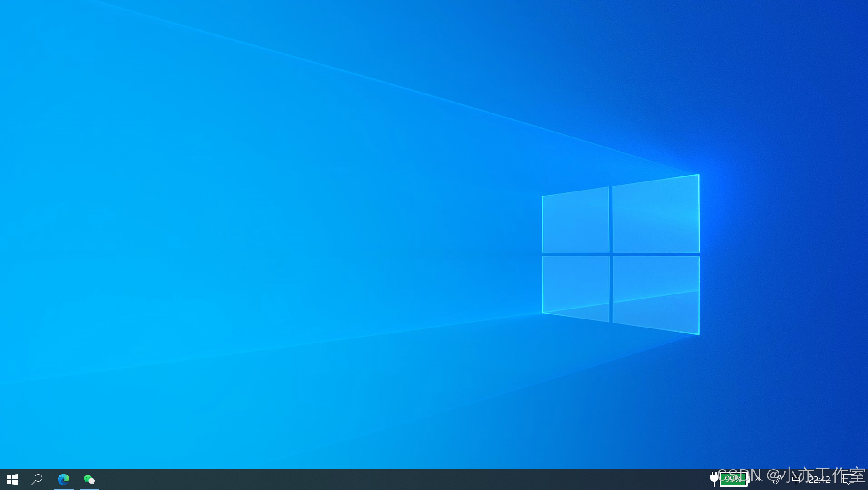Launch Microsoft Edge from the taskbar

pyautogui.click(x=64, y=479)
